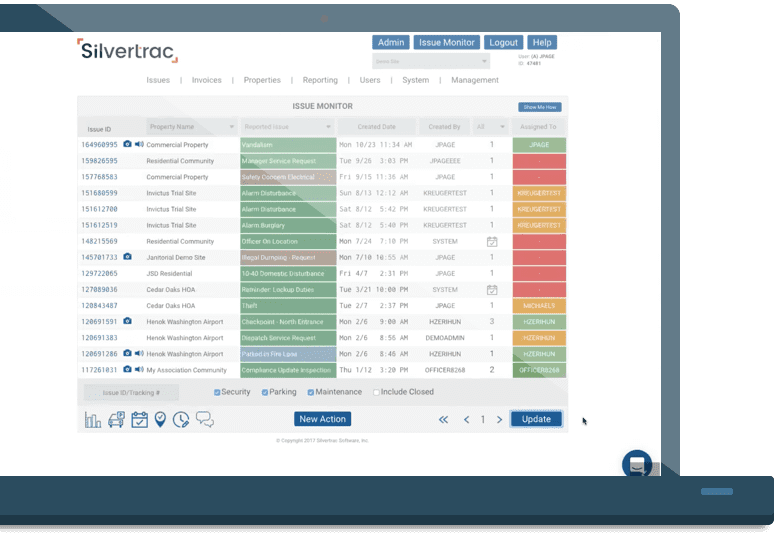
Task: Open the Reported Issue filter dropdown
Action: click(287, 127)
